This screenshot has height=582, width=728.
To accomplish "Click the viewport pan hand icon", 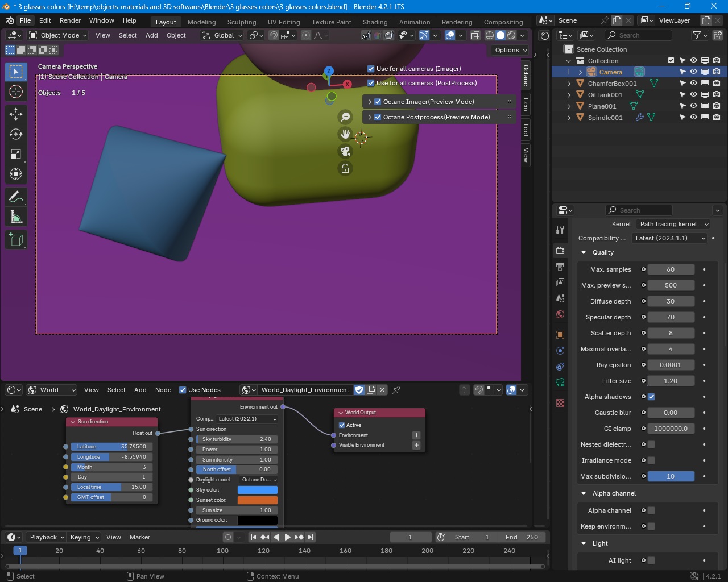I will (345, 134).
